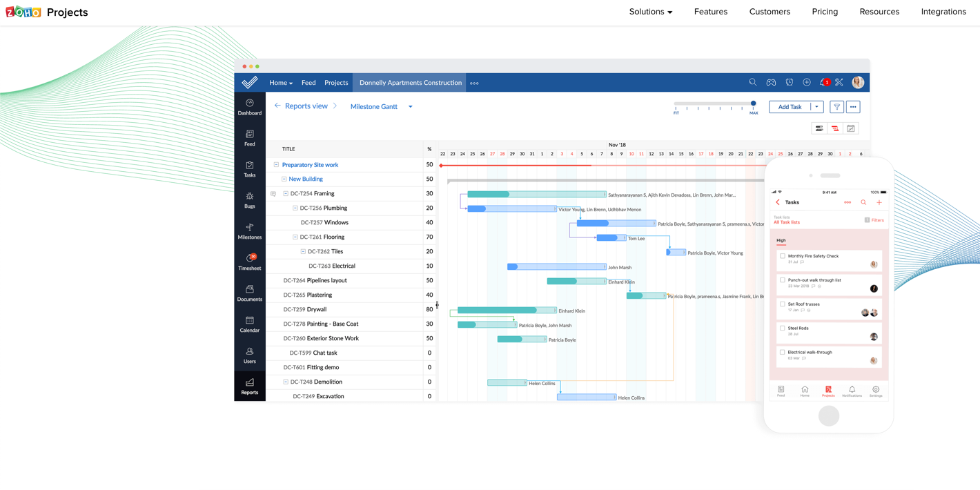Click the ellipsis after the project tab
This screenshot has width=980, height=490.
(x=474, y=84)
